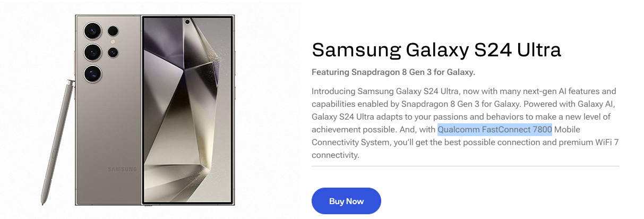The width and height of the screenshot is (644, 219).
Task: Click the SAMSUNG logo on phone back
Action: pyautogui.click(x=122, y=170)
